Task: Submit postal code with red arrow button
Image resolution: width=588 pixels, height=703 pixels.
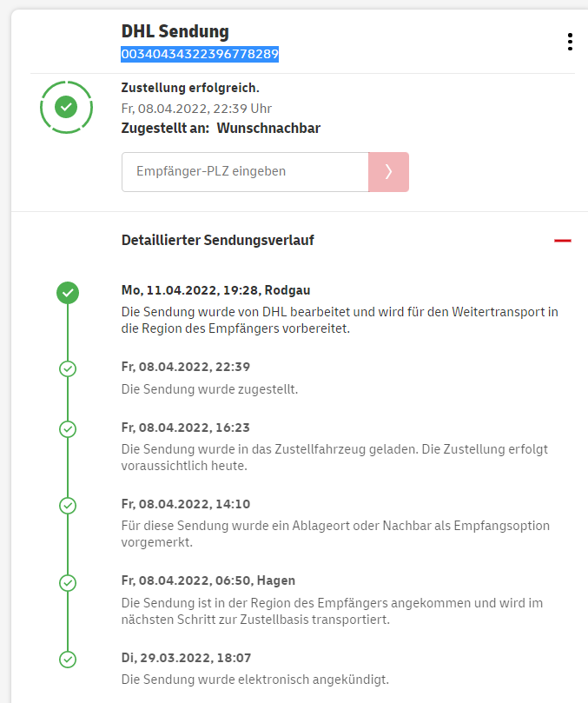Action: tap(388, 172)
